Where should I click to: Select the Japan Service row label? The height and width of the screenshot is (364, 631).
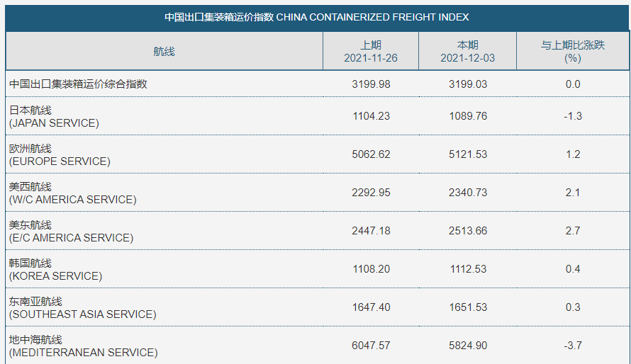[x=54, y=117]
